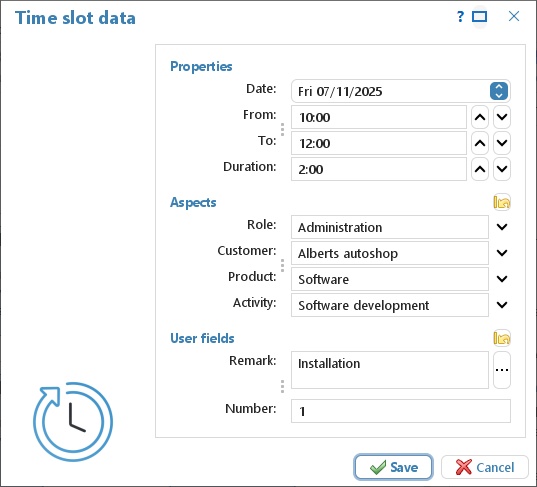
Task: Expand the Role dropdown arrow
Action: (502, 227)
